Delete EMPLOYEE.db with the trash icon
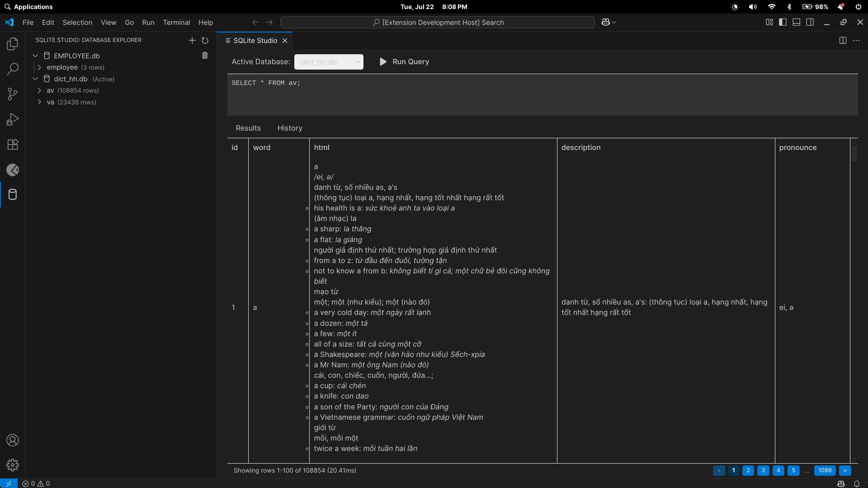The height and width of the screenshot is (488, 868). 205,56
